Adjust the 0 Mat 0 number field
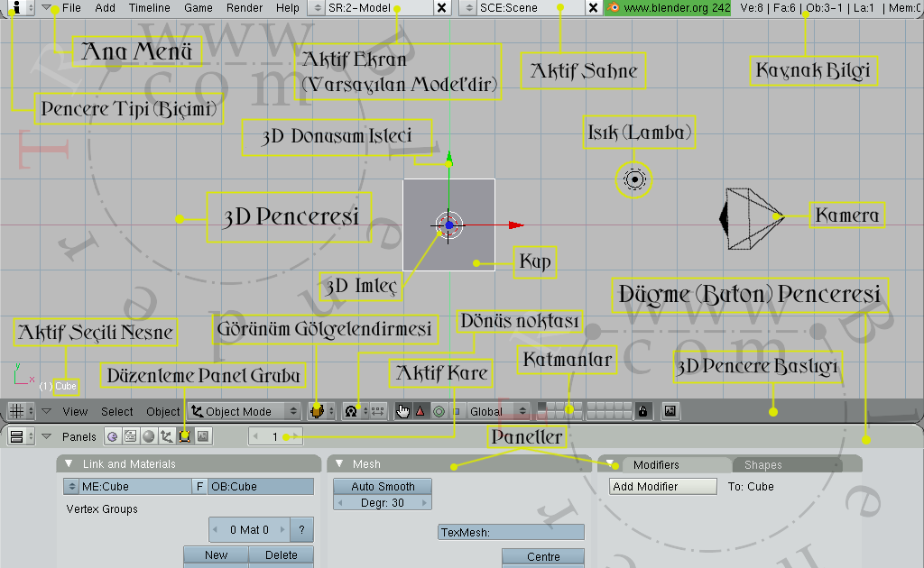Image resolution: width=924 pixels, height=568 pixels. click(x=249, y=530)
